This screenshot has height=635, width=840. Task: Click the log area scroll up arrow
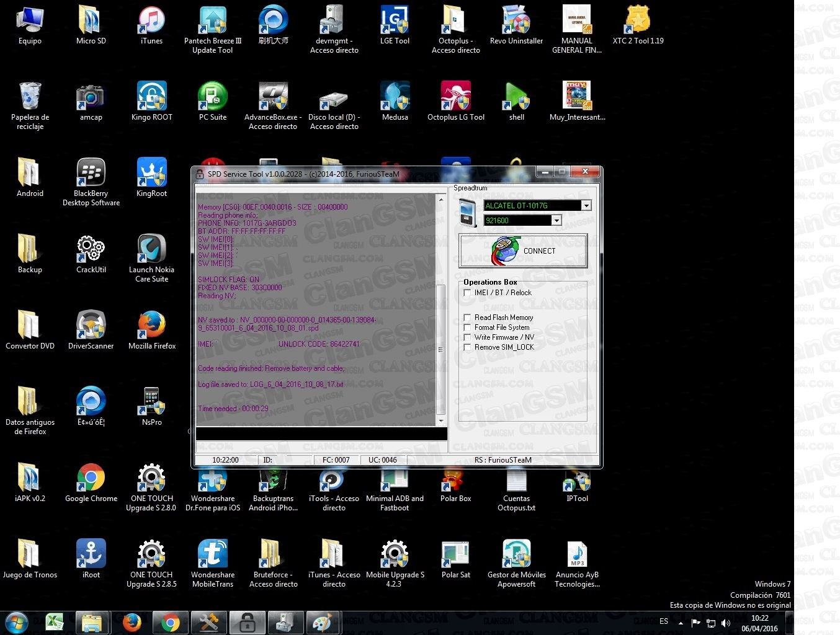coord(441,200)
